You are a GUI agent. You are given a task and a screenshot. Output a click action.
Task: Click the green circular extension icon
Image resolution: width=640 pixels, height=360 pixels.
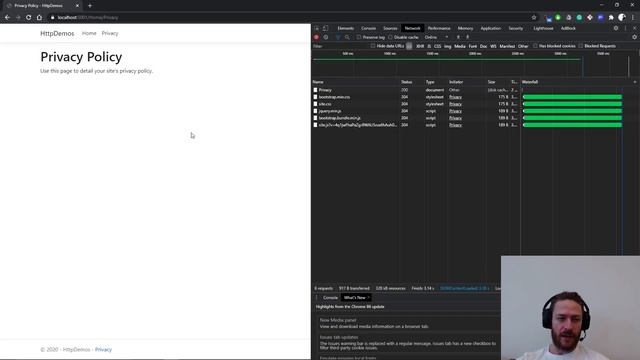click(558, 18)
